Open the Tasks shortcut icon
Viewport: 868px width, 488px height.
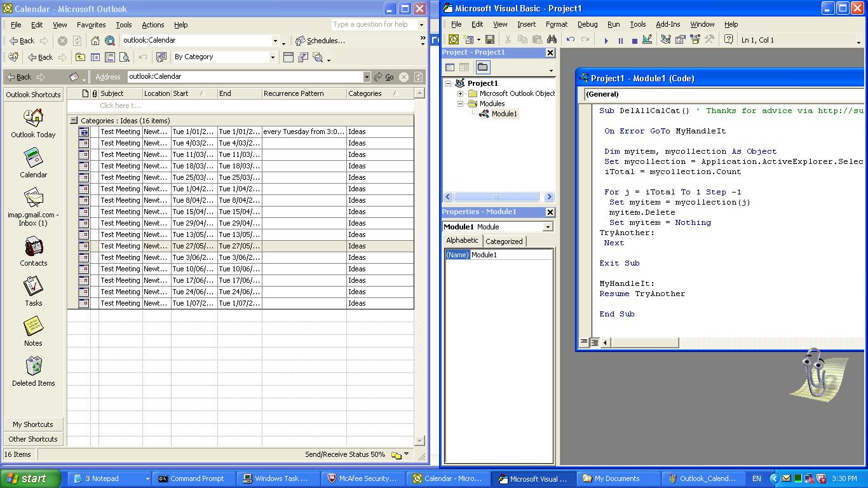(33, 286)
